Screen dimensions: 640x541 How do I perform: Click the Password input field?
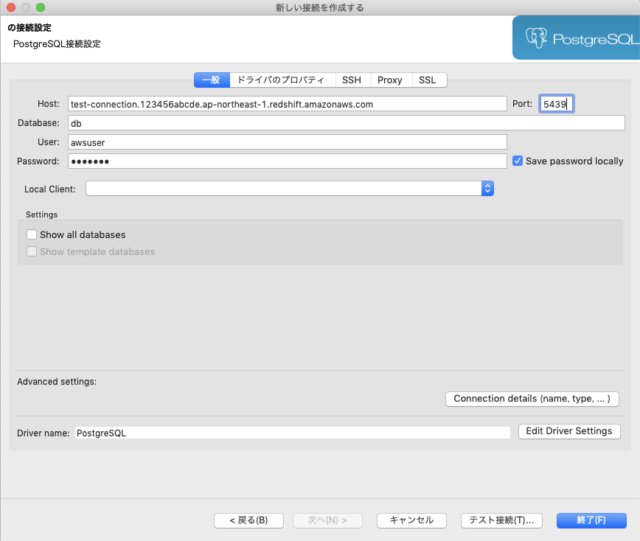click(x=287, y=161)
